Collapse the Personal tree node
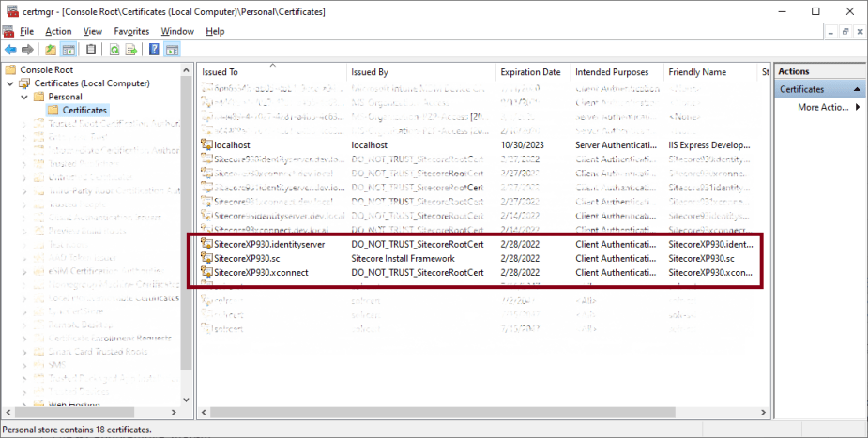 click(24, 97)
